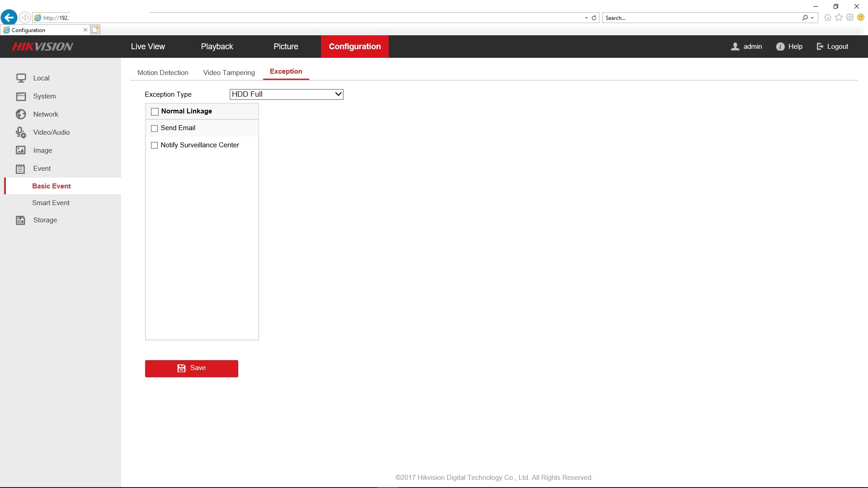The height and width of the screenshot is (488, 868).
Task: Click the Event calendar icon
Action: (x=21, y=169)
